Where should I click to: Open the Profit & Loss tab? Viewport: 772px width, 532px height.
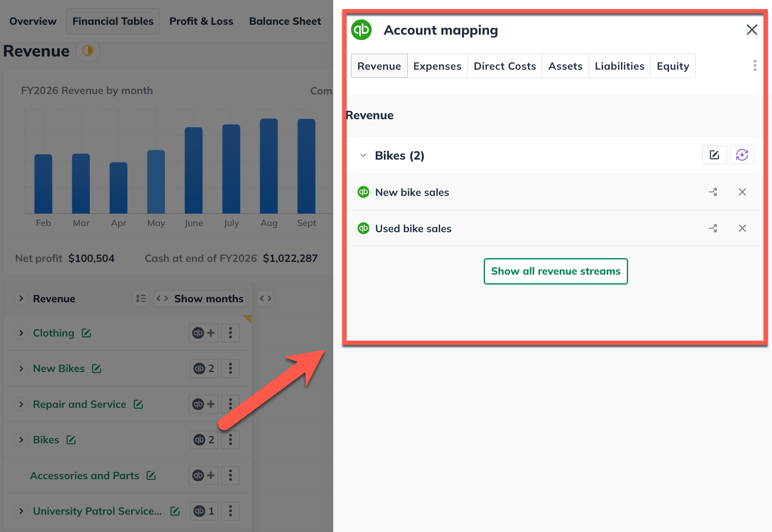(201, 21)
